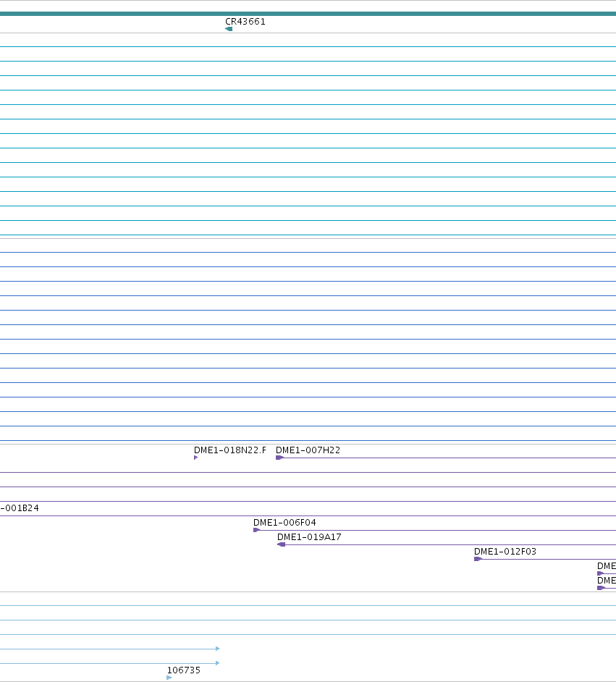Viewport: 616px width, 682px height.
Task: Select the DME1-007H22 start arrow glyph
Action: (x=279, y=458)
